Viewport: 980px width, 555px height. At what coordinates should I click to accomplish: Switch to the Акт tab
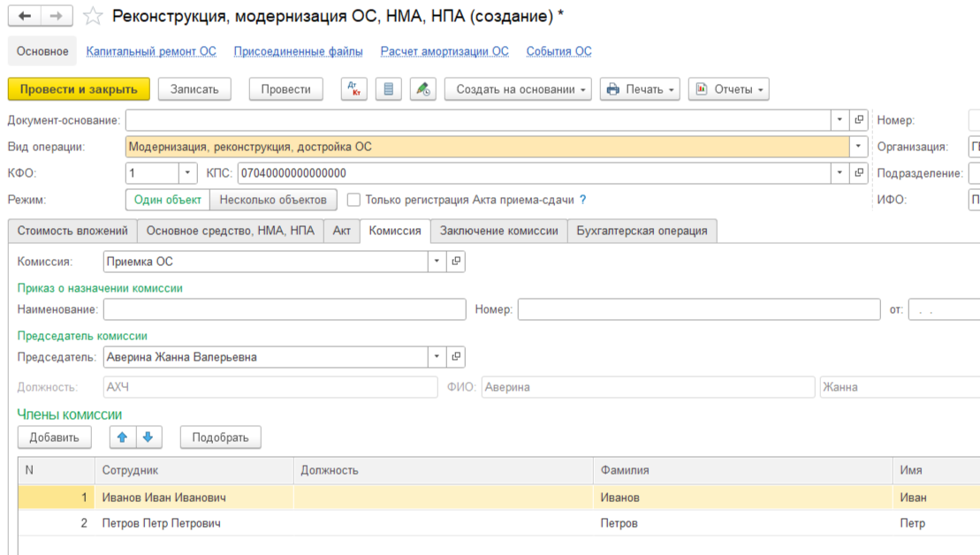(x=341, y=231)
